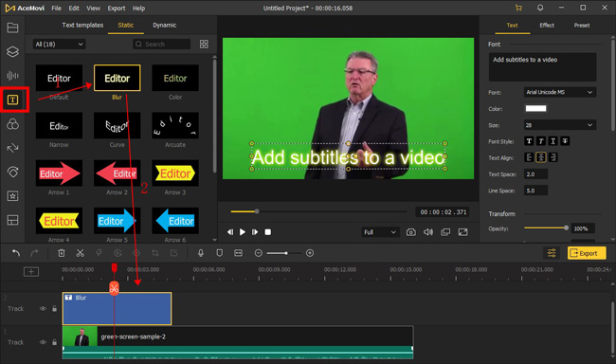616x364 pixels.
Task: Play the preview video
Action: (x=243, y=232)
